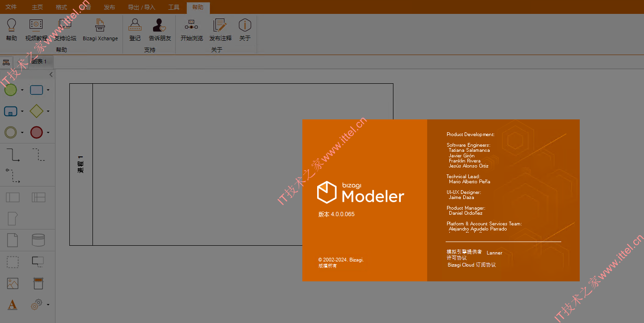
Task: Select the data store cylinder shape
Action: pos(38,240)
